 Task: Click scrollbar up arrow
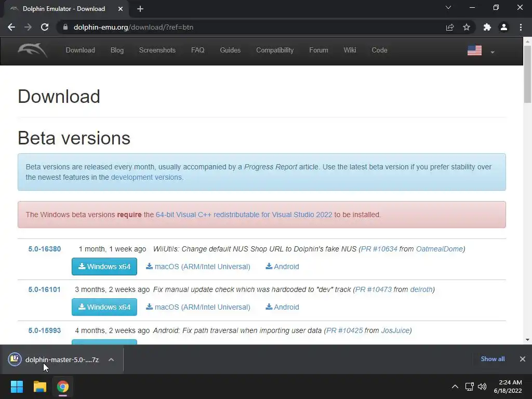527,42
